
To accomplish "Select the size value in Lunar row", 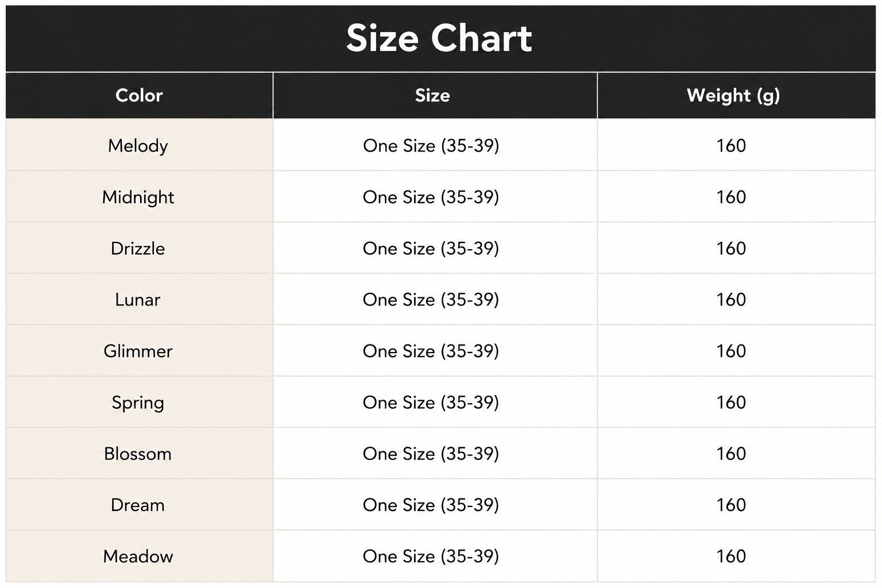I will click(x=431, y=300).
